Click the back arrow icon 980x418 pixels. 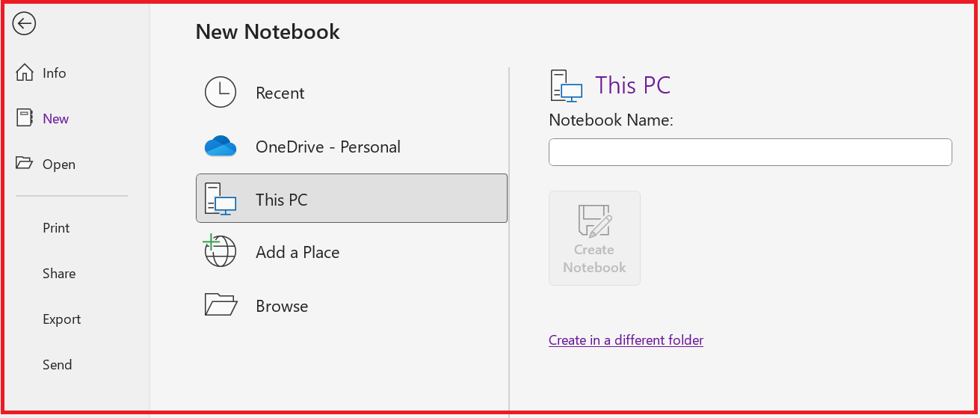pos(25,24)
